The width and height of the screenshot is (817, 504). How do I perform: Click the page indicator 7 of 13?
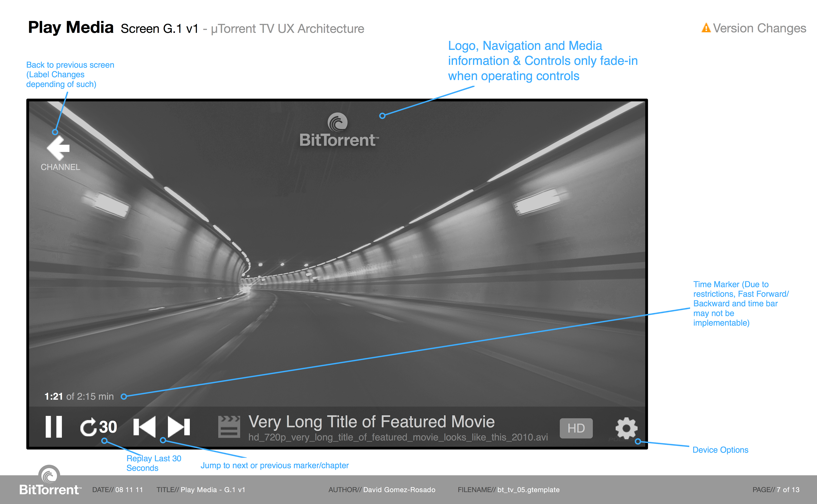(x=788, y=490)
